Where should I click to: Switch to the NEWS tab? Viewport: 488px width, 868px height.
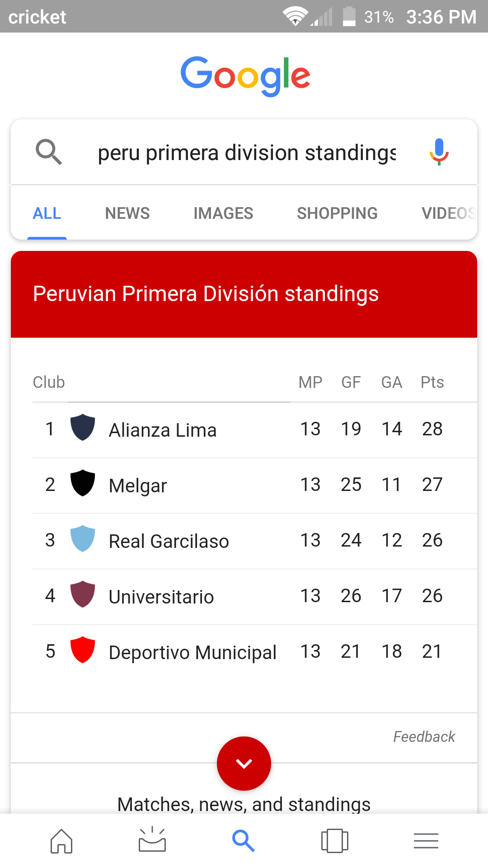point(127,213)
